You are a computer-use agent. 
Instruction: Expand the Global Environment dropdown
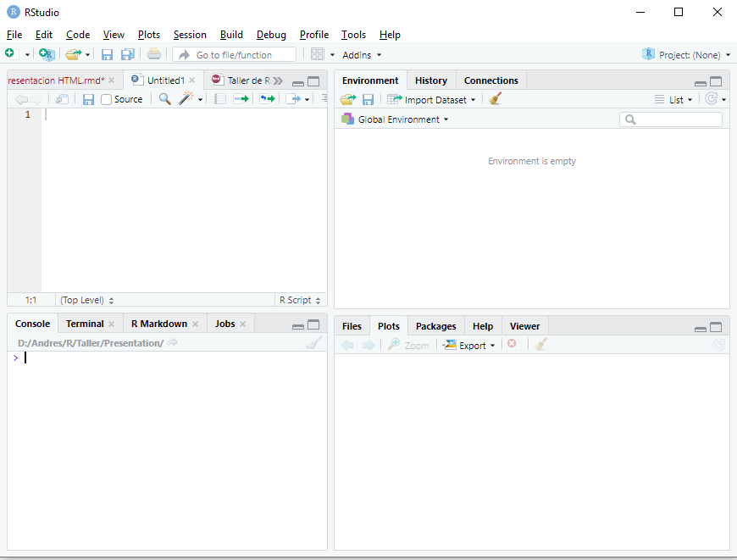[395, 119]
